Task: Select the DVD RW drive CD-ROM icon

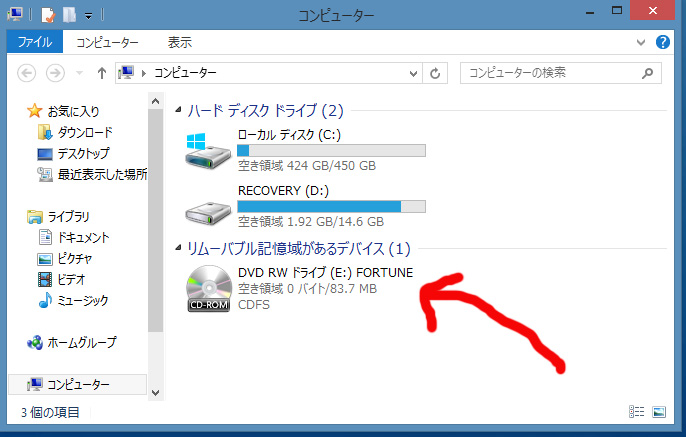Action: pyautogui.click(x=209, y=288)
